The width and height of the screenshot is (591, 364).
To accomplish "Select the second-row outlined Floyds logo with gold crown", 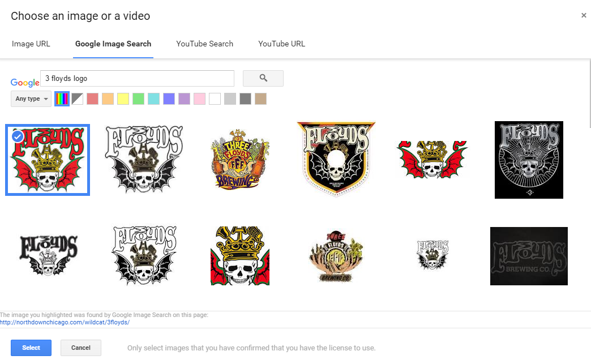I will tap(144, 255).
